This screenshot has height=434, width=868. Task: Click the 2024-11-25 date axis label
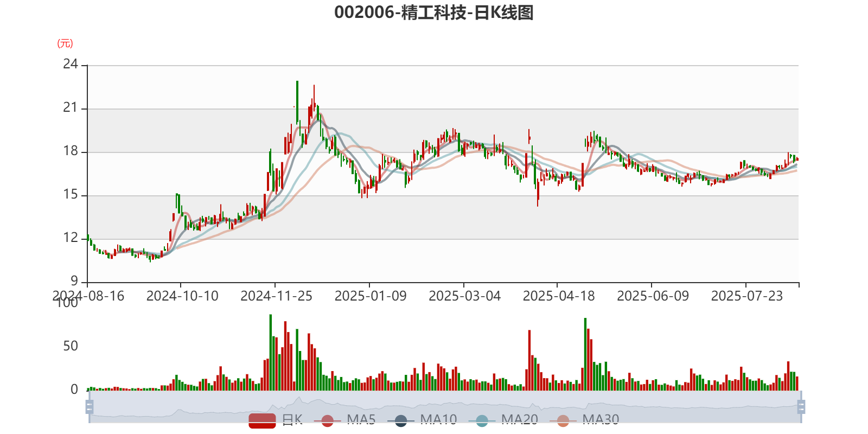point(276,296)
